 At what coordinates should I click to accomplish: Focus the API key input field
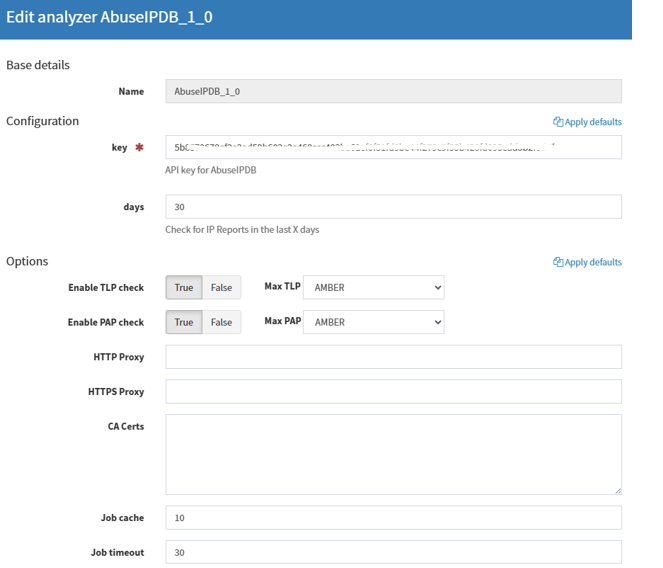393,147
